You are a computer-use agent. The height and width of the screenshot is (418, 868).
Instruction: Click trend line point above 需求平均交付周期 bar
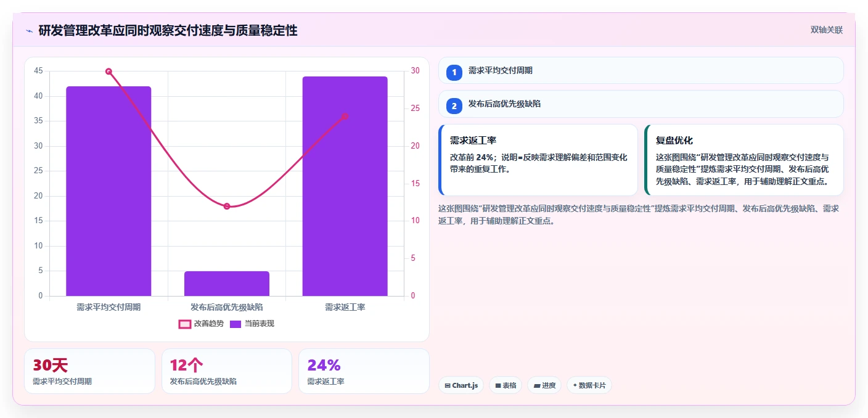108,72
